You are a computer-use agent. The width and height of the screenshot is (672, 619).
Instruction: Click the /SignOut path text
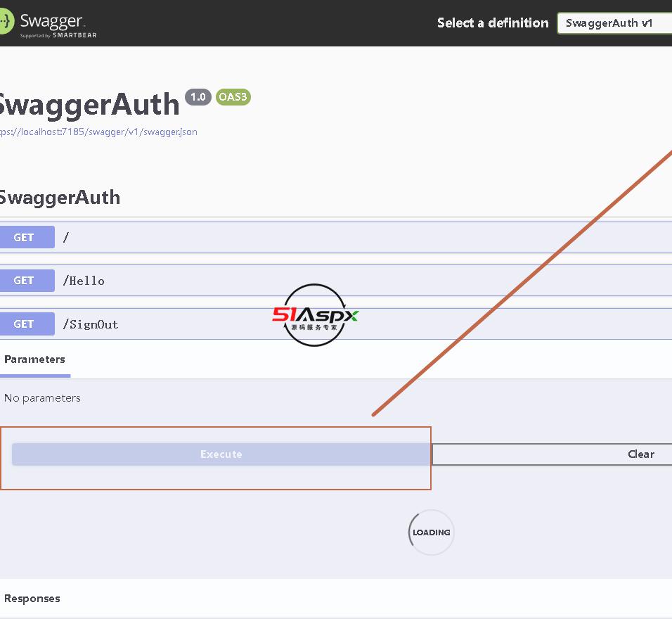(x=91, y=324)
